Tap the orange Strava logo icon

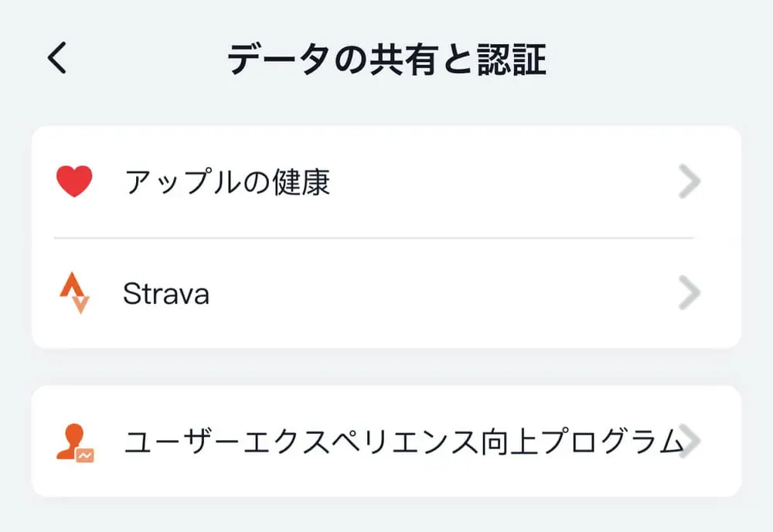[x=74, y=293]
